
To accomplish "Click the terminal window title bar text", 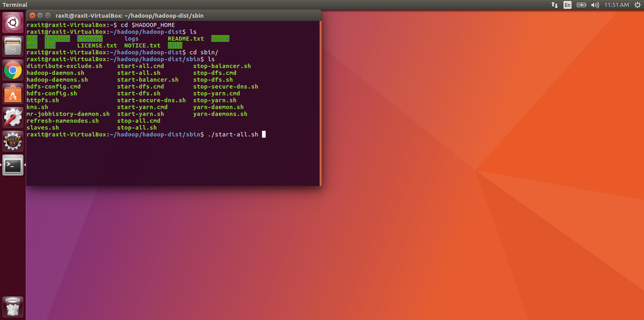I will 129,16.
